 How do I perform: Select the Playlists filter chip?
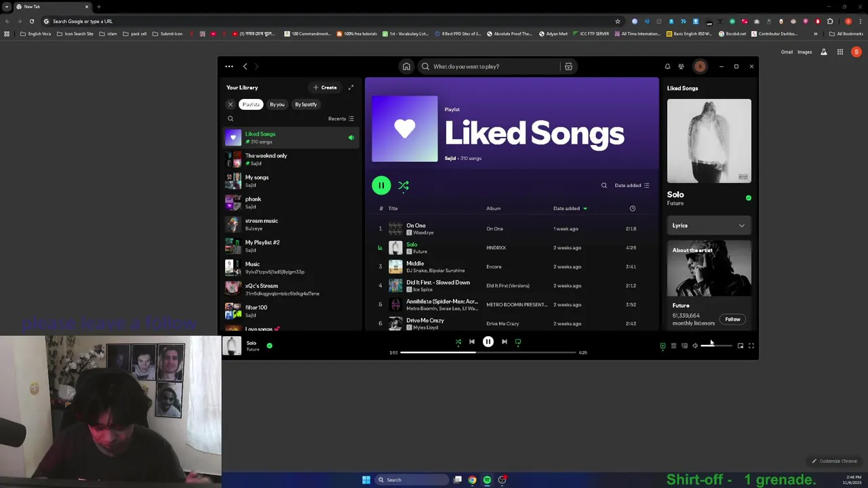click(251, 104)
